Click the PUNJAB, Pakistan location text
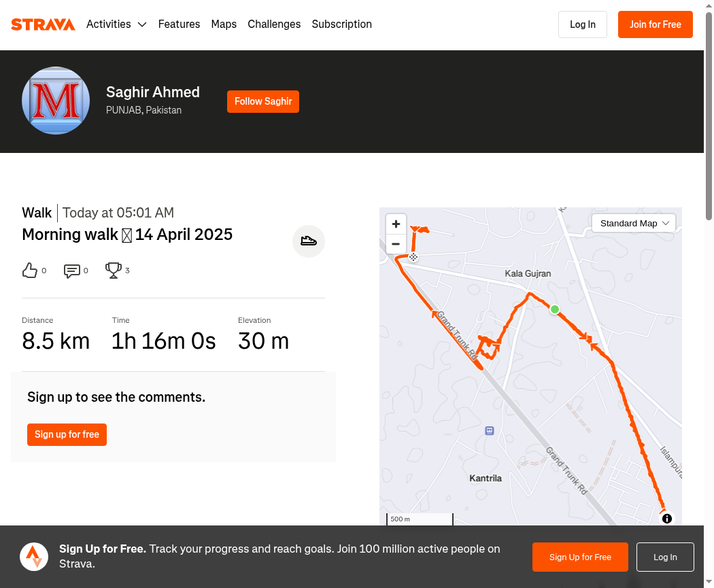The height and width of the screenshot is (588, 714). 144,110
